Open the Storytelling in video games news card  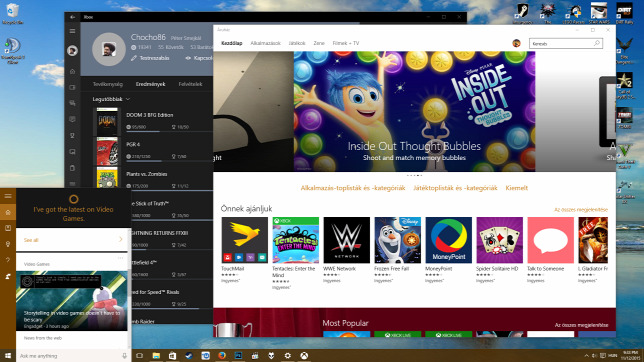click(72, 301)
